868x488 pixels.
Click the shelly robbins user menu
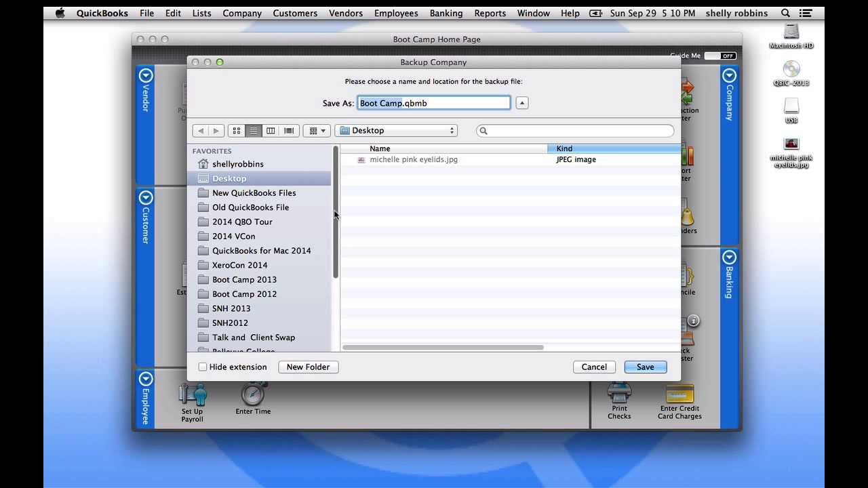(736, 13)
